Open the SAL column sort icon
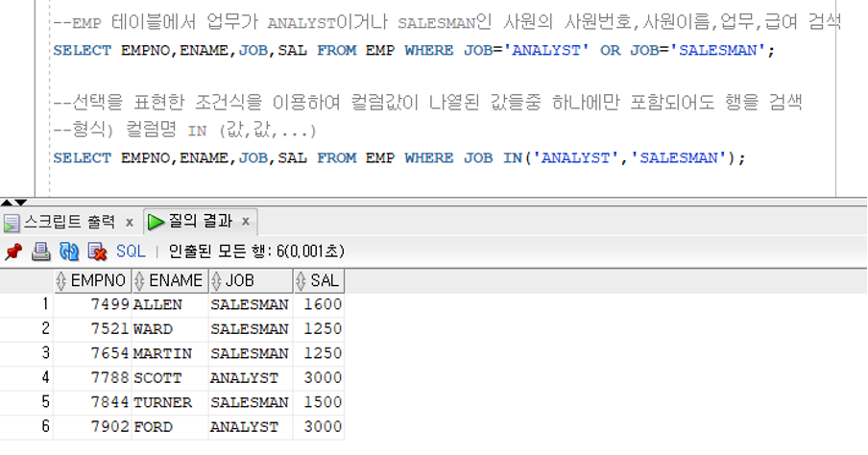Image resolution: width=868 pixels, height=455 pixels. point(301,281)
